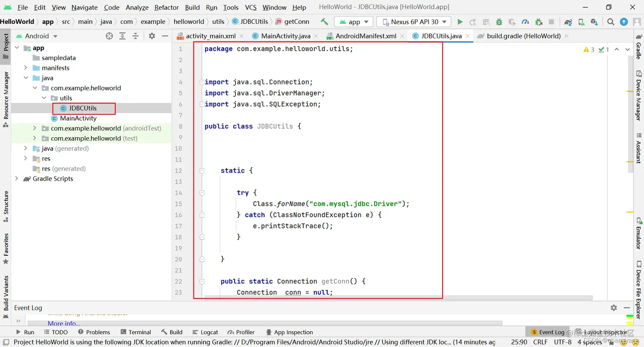644x347 pixels.
Task: Toggle the Favorites side tab
Action: (x=6, y=249)
